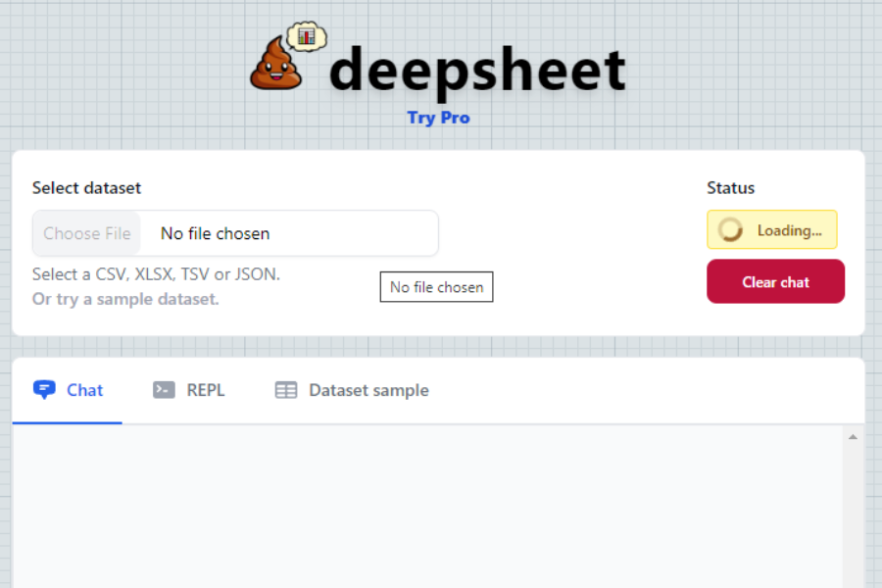Click the deepsheet title text
882x588 pixels.
477,69
